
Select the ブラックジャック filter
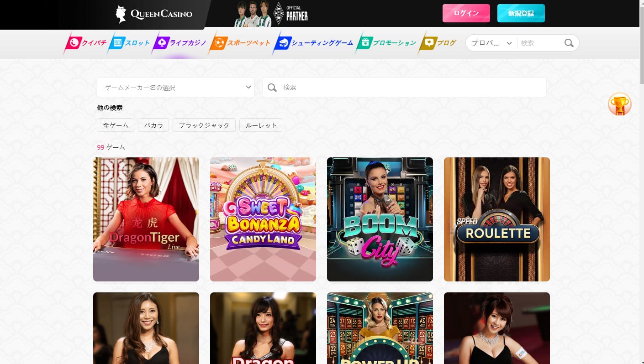tap(204, 125)
